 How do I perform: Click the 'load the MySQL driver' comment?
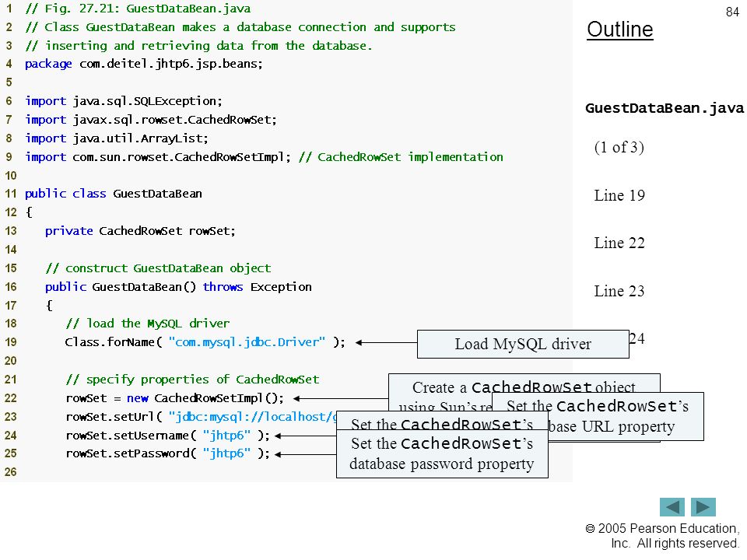[148, 324]
